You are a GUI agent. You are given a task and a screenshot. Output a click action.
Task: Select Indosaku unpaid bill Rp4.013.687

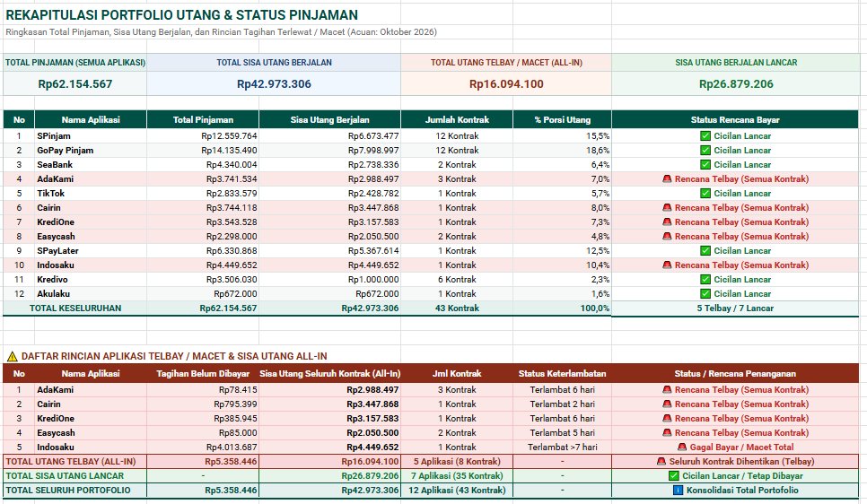[x=203, y=448]
